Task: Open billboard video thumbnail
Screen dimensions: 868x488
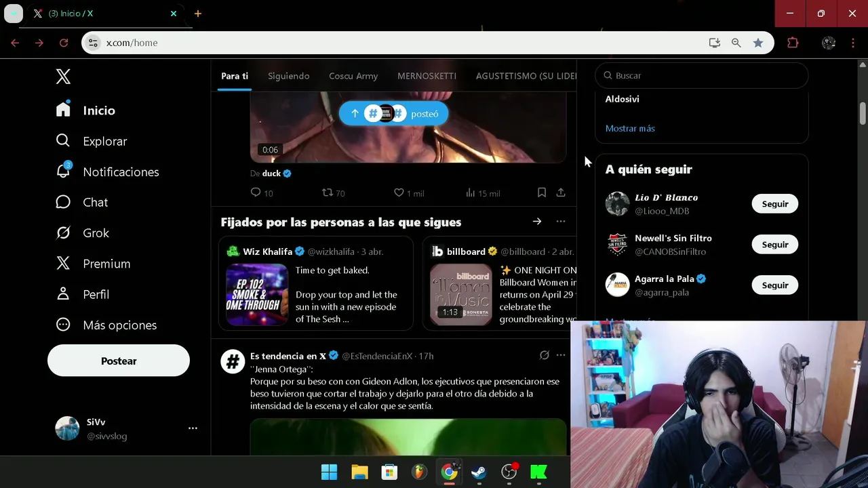Action: 461,295
